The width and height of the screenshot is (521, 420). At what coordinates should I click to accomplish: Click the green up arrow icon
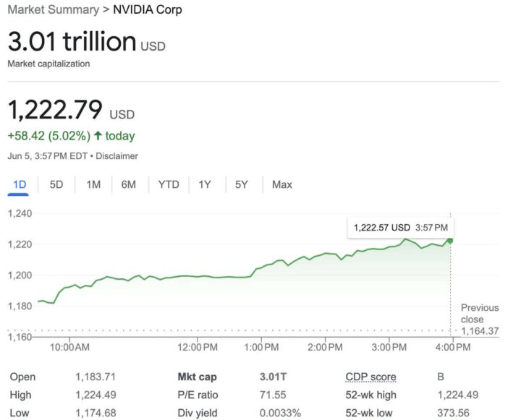click(x=98, y=135)
